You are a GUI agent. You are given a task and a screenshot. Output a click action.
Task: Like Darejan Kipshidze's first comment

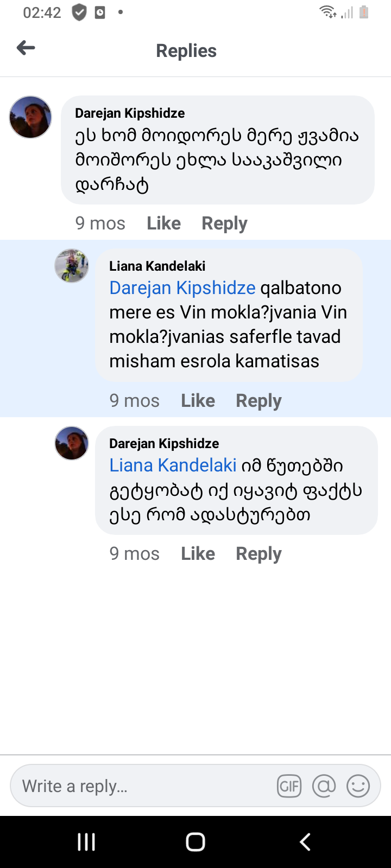tap(163, 223)
